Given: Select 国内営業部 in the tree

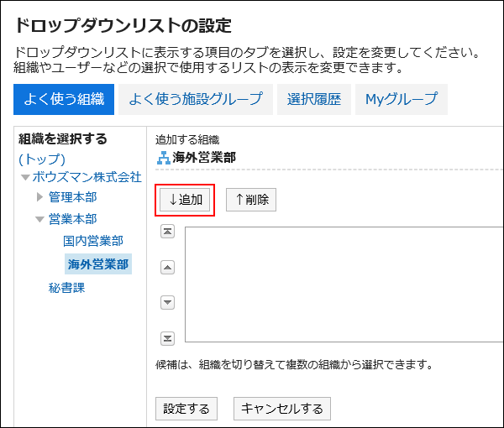Looking at the screenshot, I should (93, 241).
